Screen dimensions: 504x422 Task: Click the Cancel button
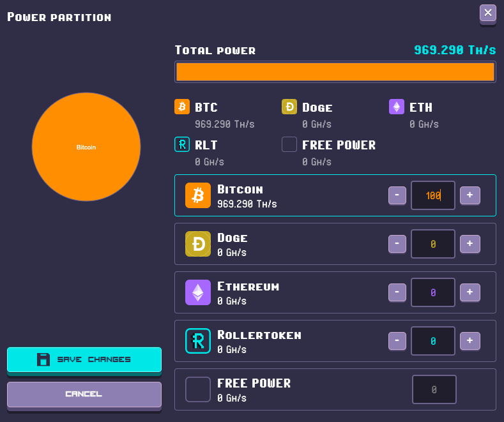coord(84,395)
